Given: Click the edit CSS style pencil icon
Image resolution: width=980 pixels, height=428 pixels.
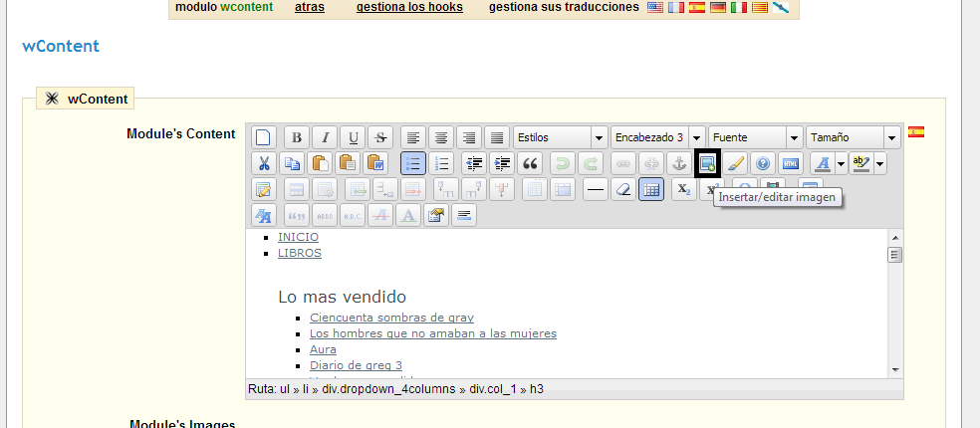Looking at the screenshot, I should pyautogui.click(x=264, y=189).
